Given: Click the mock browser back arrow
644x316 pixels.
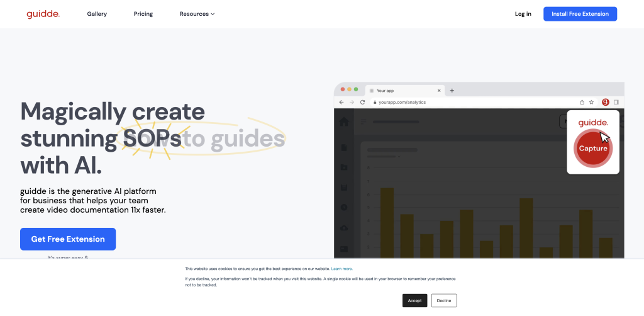Looking at the screenshot, I should click(341, 102).
